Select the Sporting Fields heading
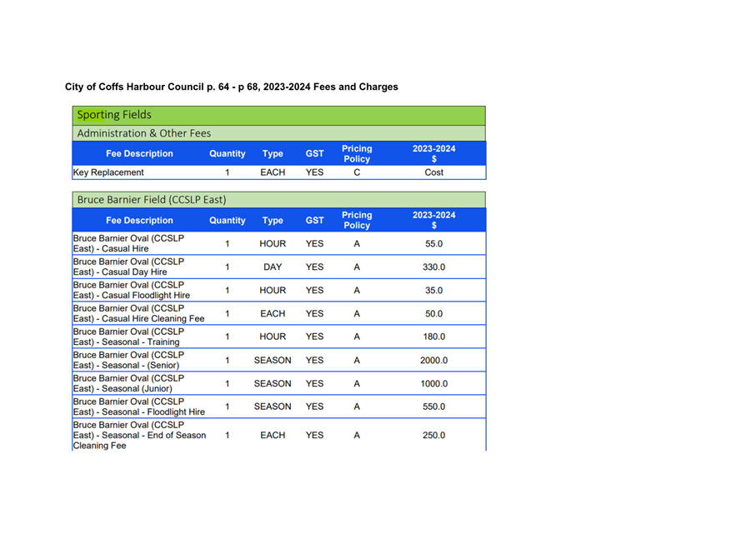Screen dimensions: 756x534 (114, 115)
